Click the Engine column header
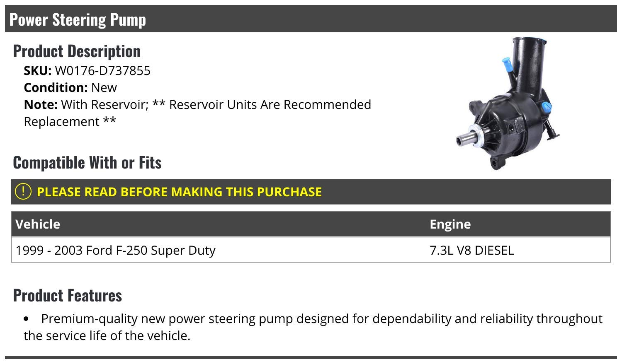 click(x=450, y=224)
